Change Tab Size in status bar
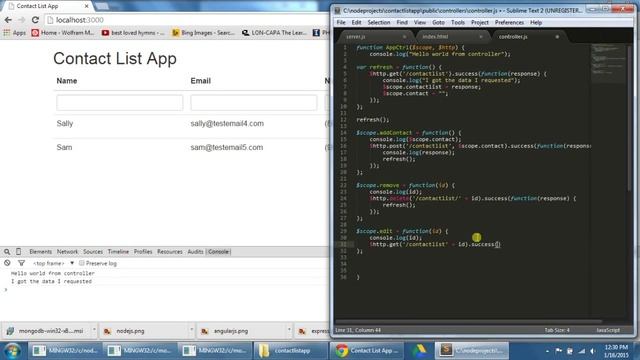 [x=557, y=330]
